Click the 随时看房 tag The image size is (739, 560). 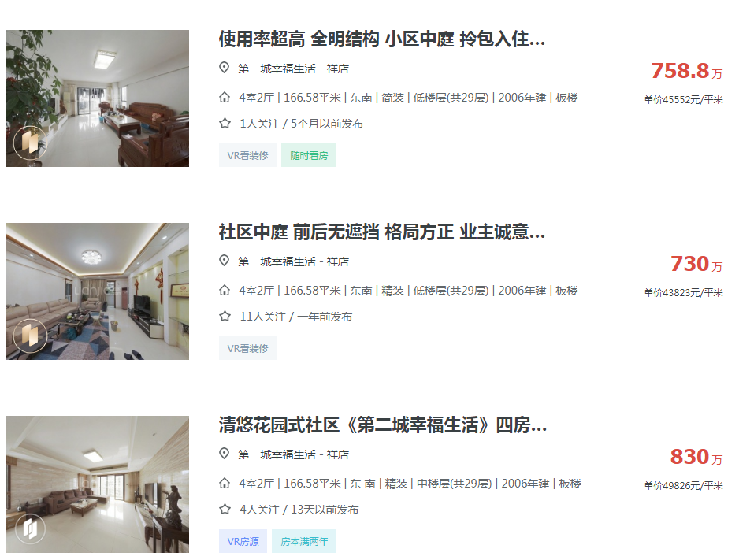pos(309,155)
